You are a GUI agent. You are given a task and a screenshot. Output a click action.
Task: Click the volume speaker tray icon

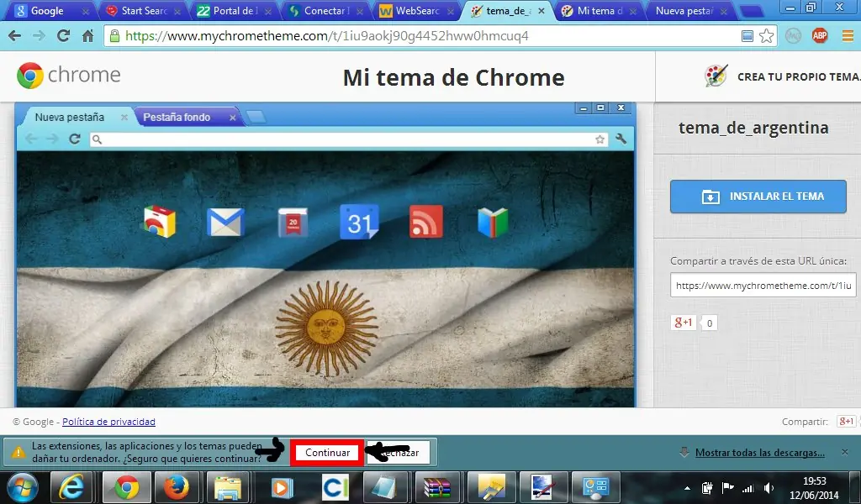click(x=769, y=487)
